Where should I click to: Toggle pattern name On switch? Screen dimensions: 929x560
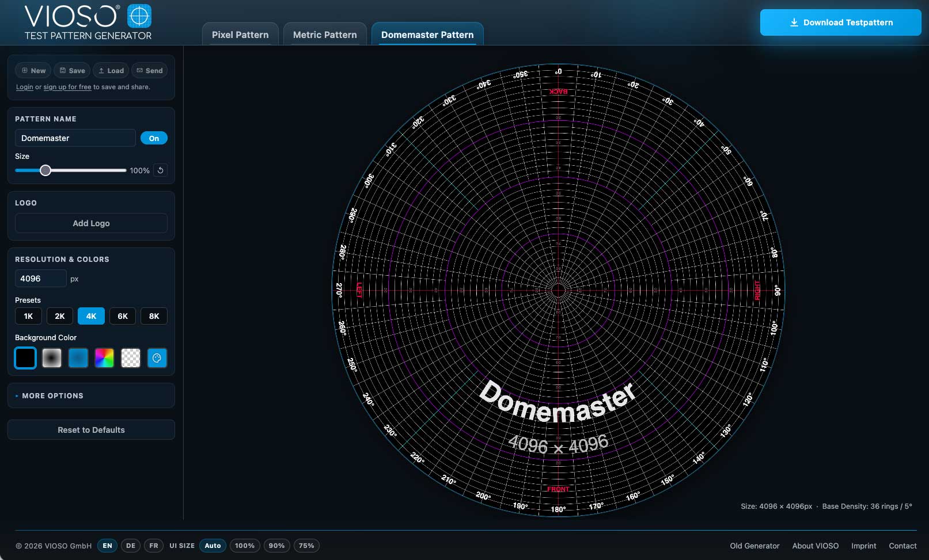(154, 138)
